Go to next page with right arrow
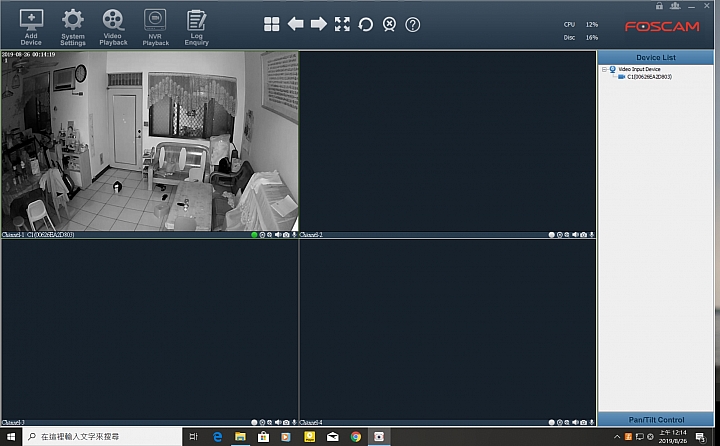 coord(319,24)
